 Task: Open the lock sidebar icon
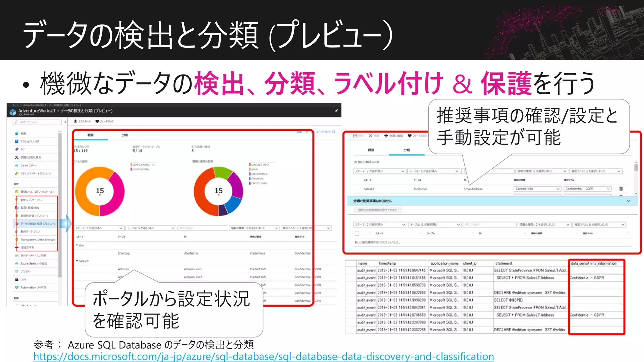coord(17,279)
